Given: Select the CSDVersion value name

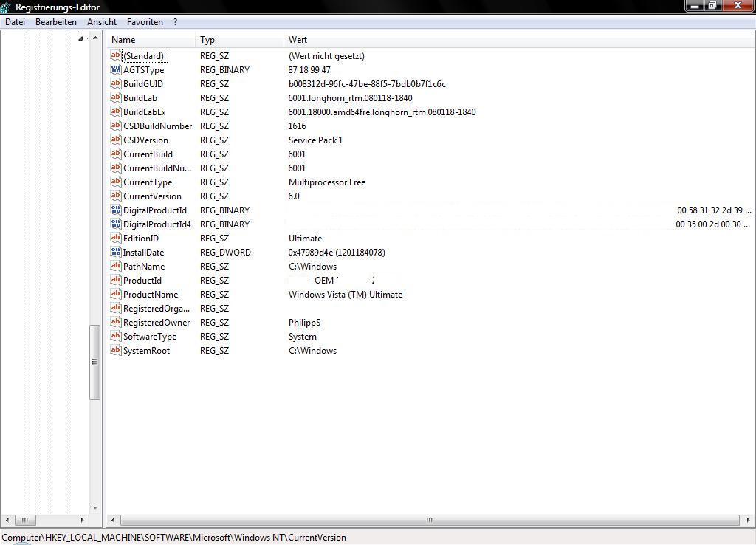Looking at the screenshot, I should click(145, 140).
